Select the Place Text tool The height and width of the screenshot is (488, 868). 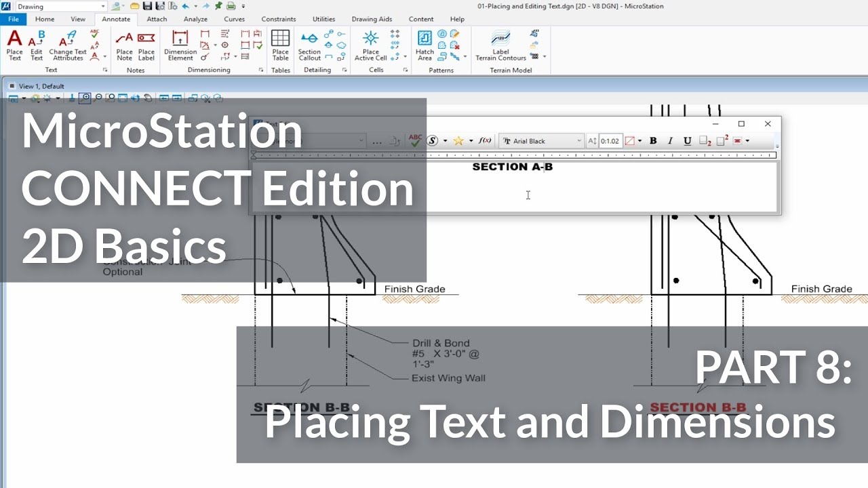click(x=15, y=45)
